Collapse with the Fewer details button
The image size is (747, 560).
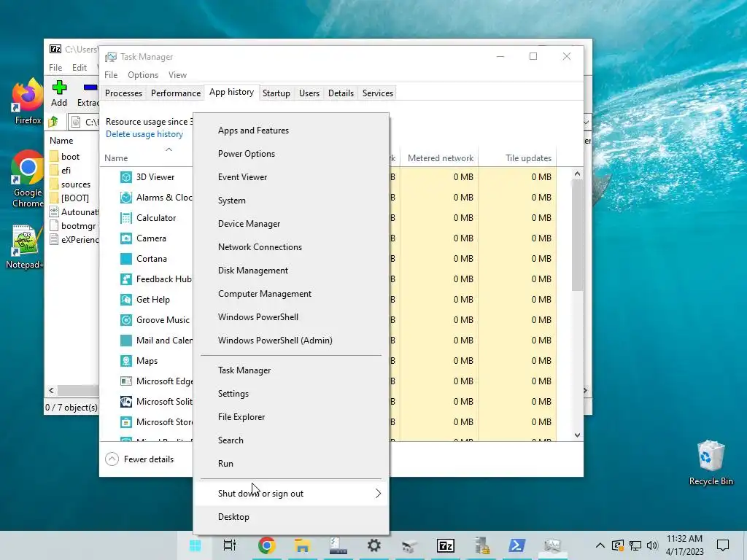tap(139, 459)
